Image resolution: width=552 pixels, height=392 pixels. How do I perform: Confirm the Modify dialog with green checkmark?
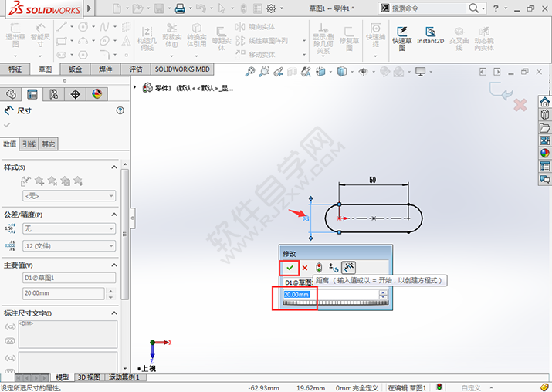click(x=290, y=268)
